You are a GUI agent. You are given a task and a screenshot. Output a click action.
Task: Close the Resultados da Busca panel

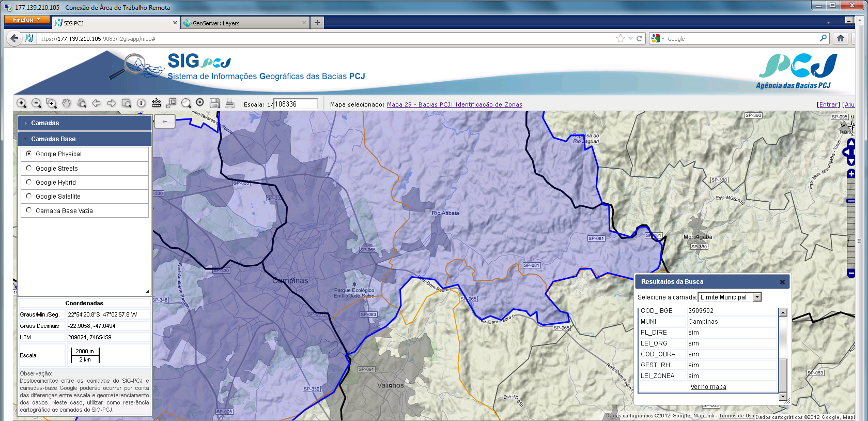[782, 282]
